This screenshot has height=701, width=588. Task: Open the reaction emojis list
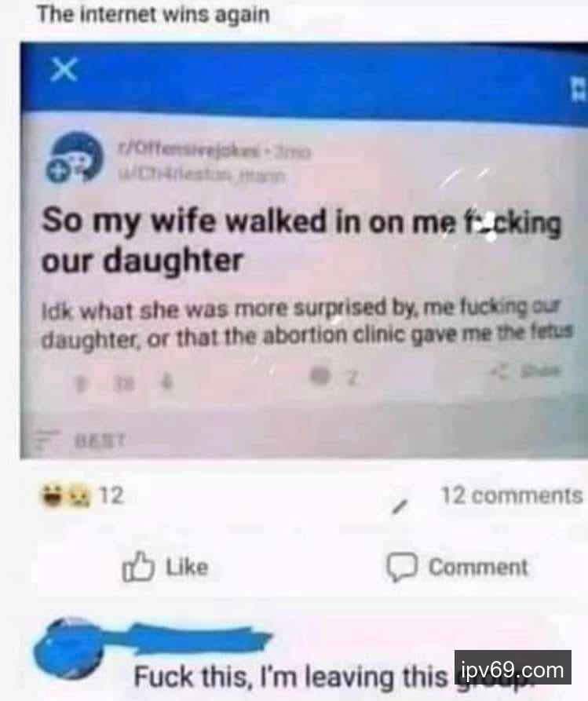pyautogui.click(x=66, y=496)
